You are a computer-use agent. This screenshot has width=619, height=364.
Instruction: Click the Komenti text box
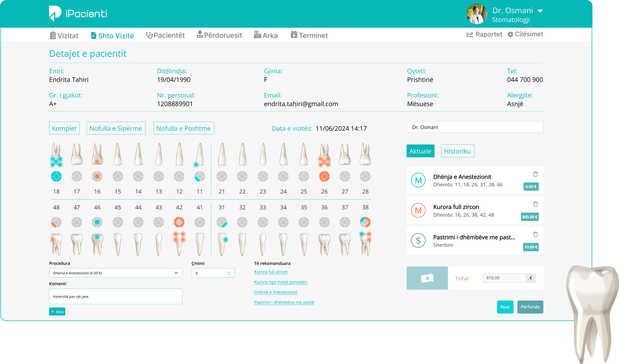[116, 297]
